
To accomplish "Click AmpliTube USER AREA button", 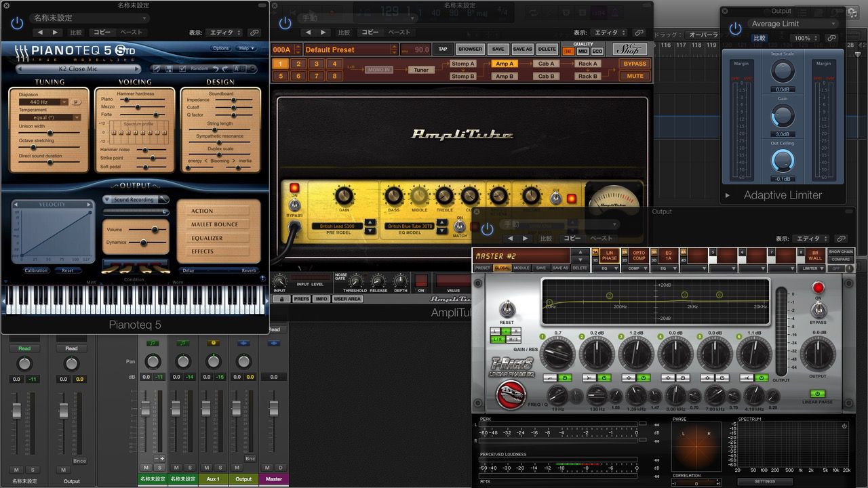I will click(x=347, y=299).
